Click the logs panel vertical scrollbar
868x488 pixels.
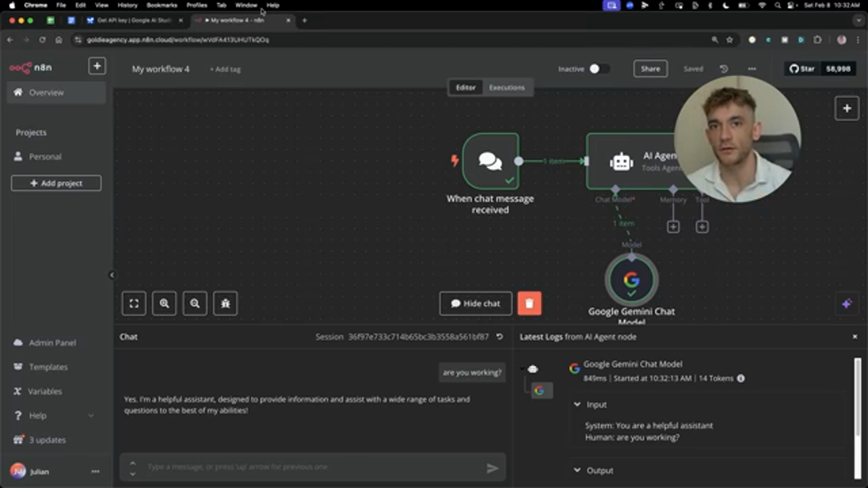point(858,396)
